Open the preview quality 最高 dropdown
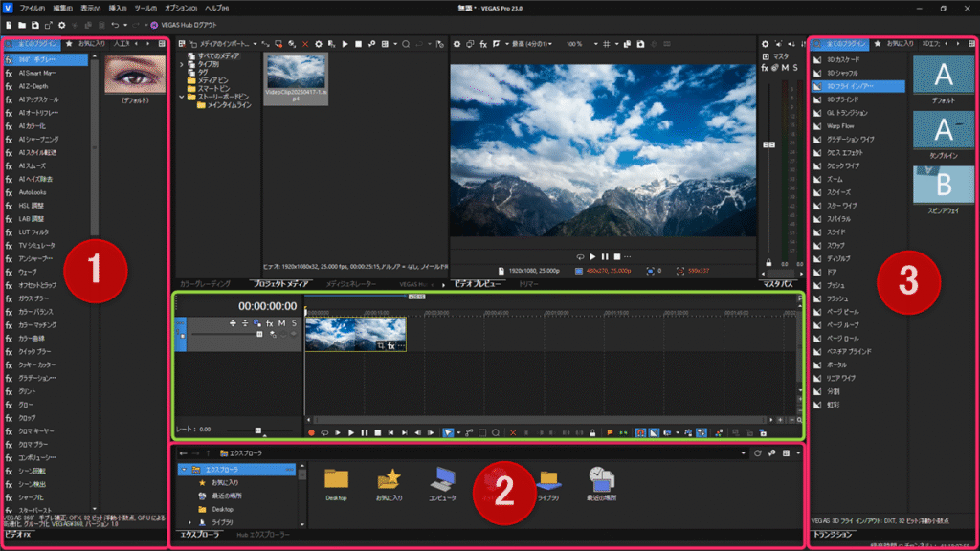 (x=527, y=44)
